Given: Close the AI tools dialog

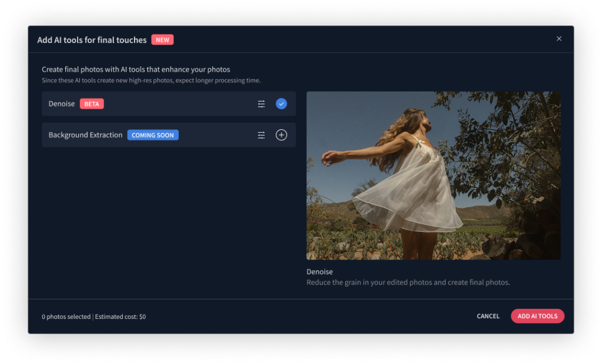Looking at the screenshot, I should 559,39.
